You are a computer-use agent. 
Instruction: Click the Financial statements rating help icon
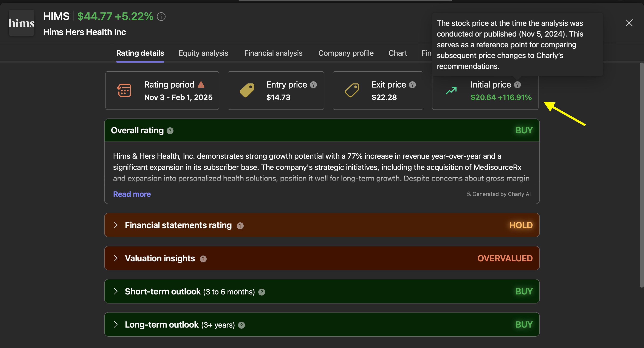tap(240, 226)
